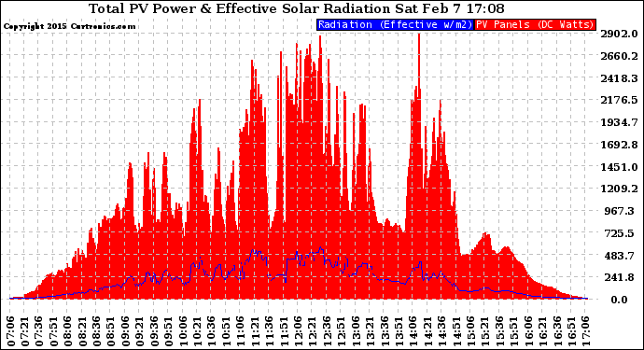Click the 08:06 time axis label
Viewport: 644px width, 350px height.
[x=68, y=330]
